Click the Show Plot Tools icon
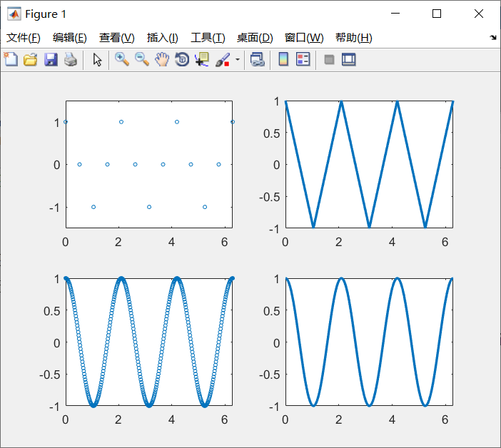This screenshot has height=448, width=501. (x=348, y=59)
